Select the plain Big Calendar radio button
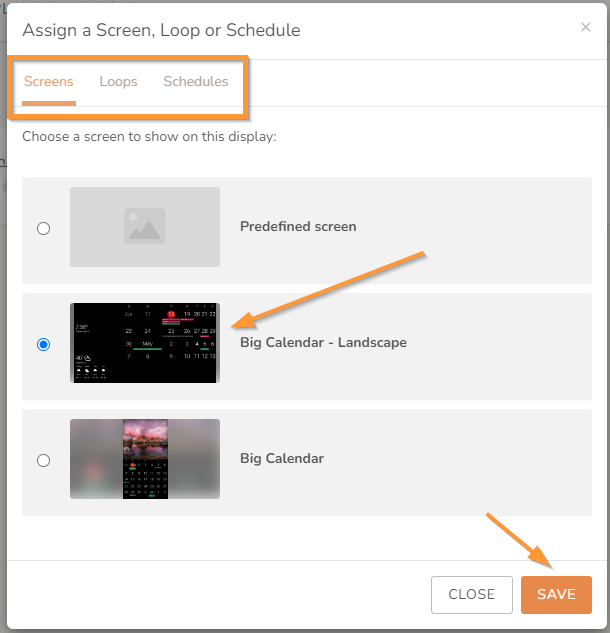610x633 pixels. tap(43, 460)
